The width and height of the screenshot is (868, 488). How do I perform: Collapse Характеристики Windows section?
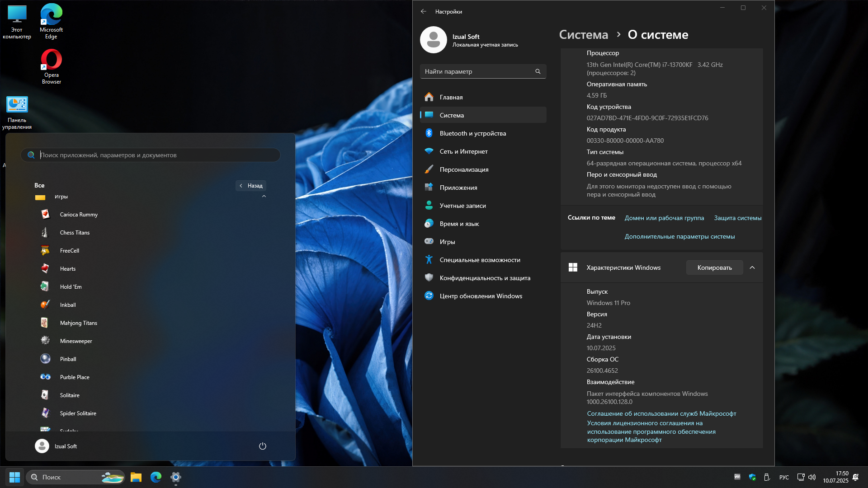752,267
